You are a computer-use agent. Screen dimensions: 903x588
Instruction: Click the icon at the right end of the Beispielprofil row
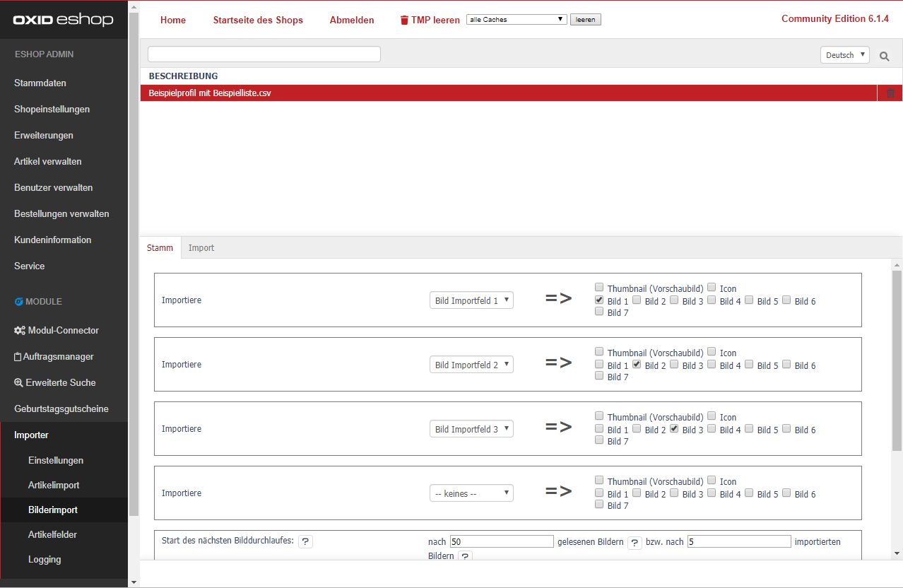(890, 93)
